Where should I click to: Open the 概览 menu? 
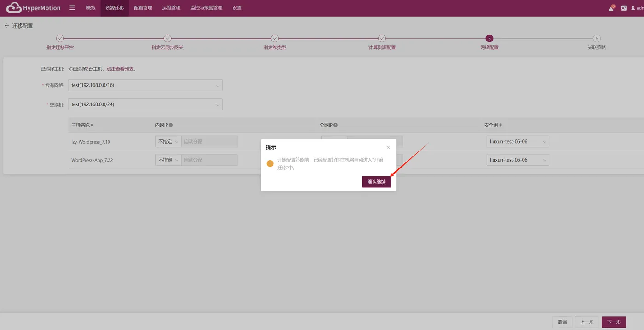(x=91, y=8)
